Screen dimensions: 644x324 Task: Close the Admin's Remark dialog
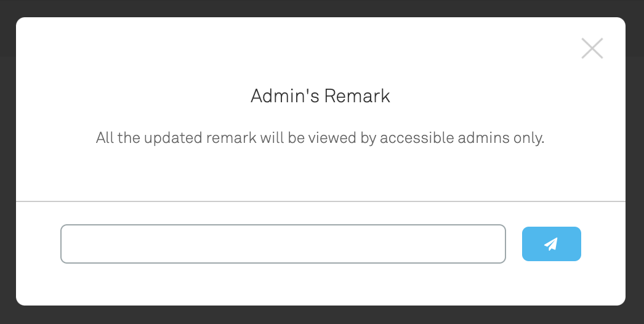tap(592, 49)
